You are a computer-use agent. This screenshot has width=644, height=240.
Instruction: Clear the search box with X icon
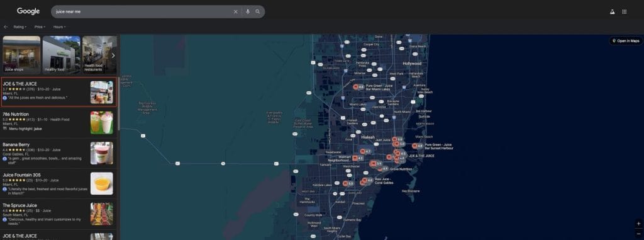pos(235,11)
